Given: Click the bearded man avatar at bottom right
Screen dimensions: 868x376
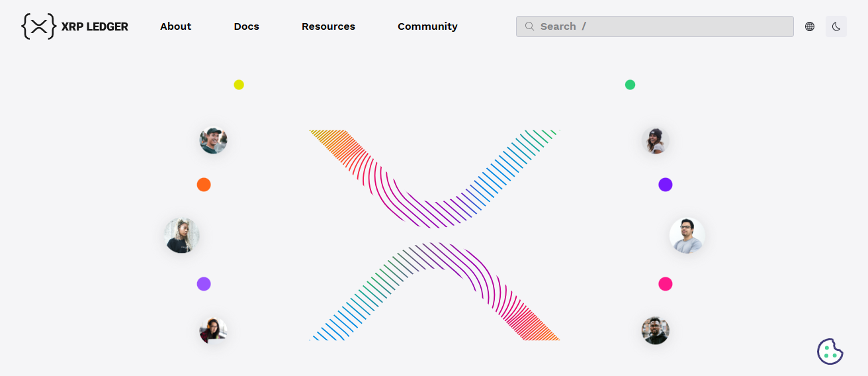Looking at the screenshot, I should pos(655,330).
